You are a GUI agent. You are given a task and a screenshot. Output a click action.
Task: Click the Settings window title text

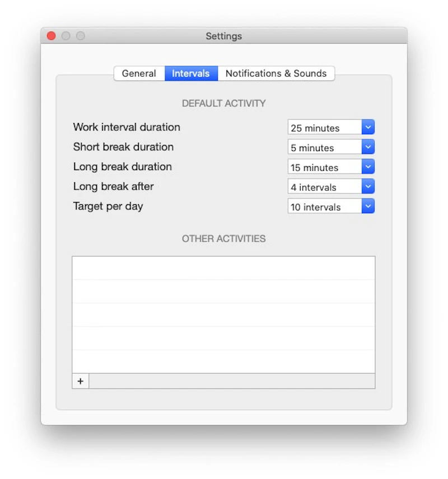(x=224, y=36)
